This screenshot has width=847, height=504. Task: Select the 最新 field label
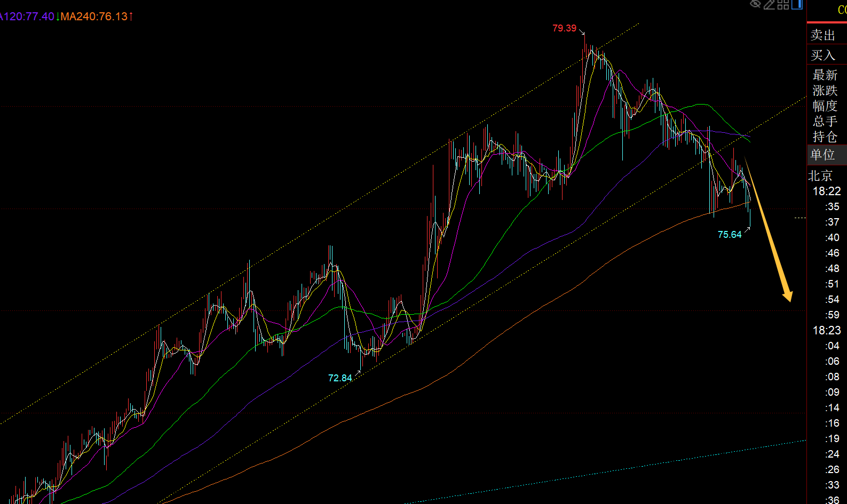pyautogui.click(x=825, y=75)
